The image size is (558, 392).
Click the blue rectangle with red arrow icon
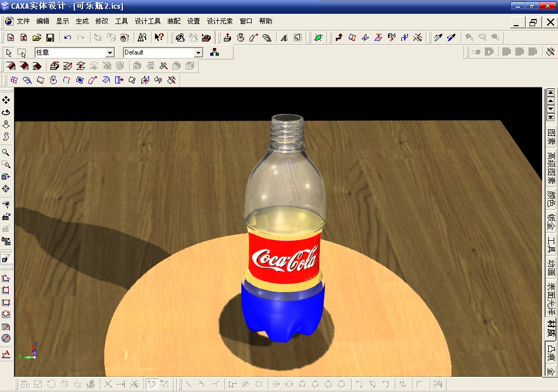pyautogui.click(x=119, y=80)
